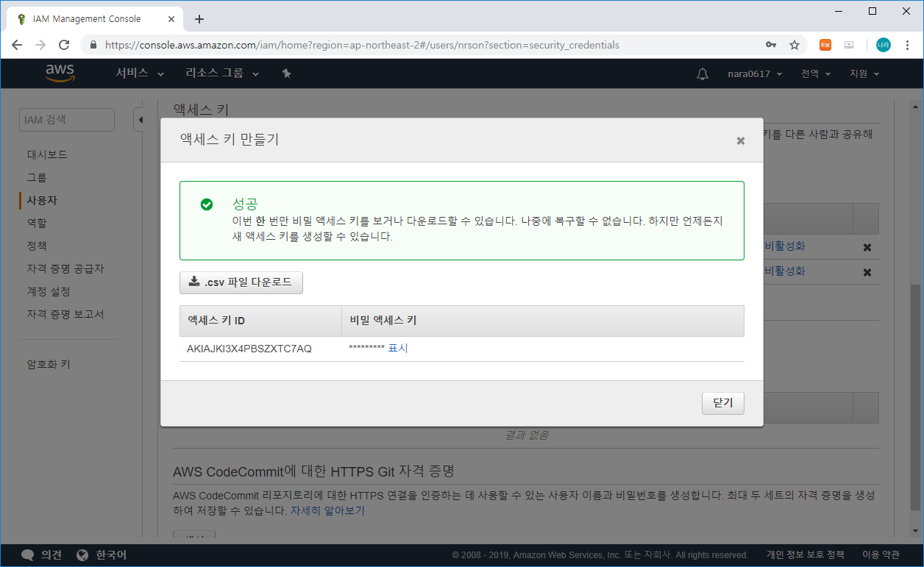924x567 pixels.
Task: Open a new browser tab
Action: tap(199, 19)
